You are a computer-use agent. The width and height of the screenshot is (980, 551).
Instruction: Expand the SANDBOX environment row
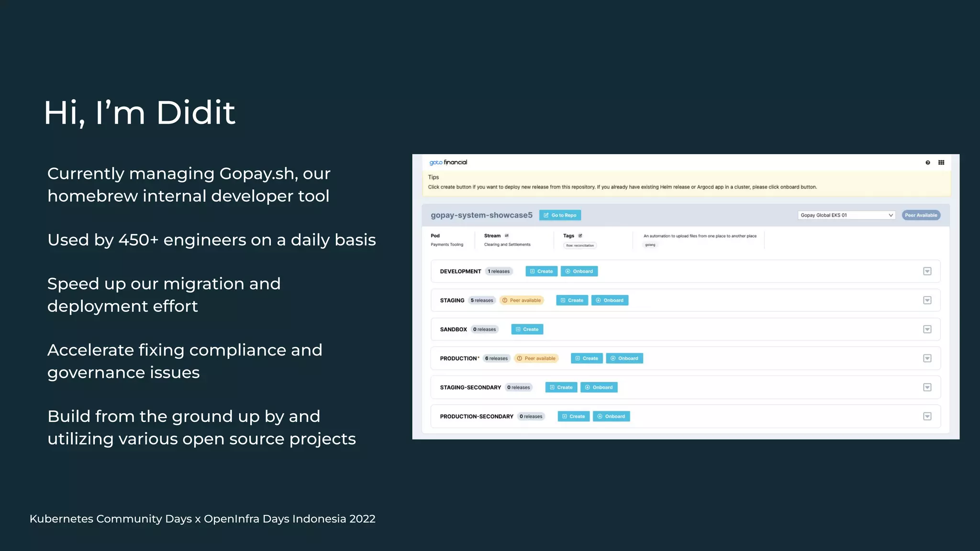pyautogui.click(x=927, y=330)
